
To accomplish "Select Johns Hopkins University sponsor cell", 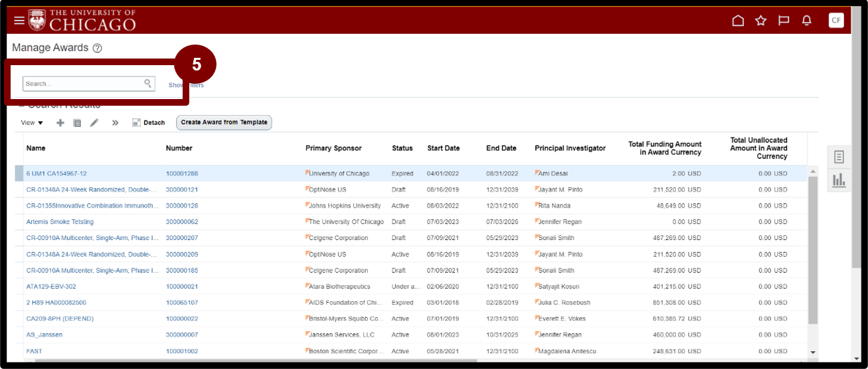I will [345, 206].
